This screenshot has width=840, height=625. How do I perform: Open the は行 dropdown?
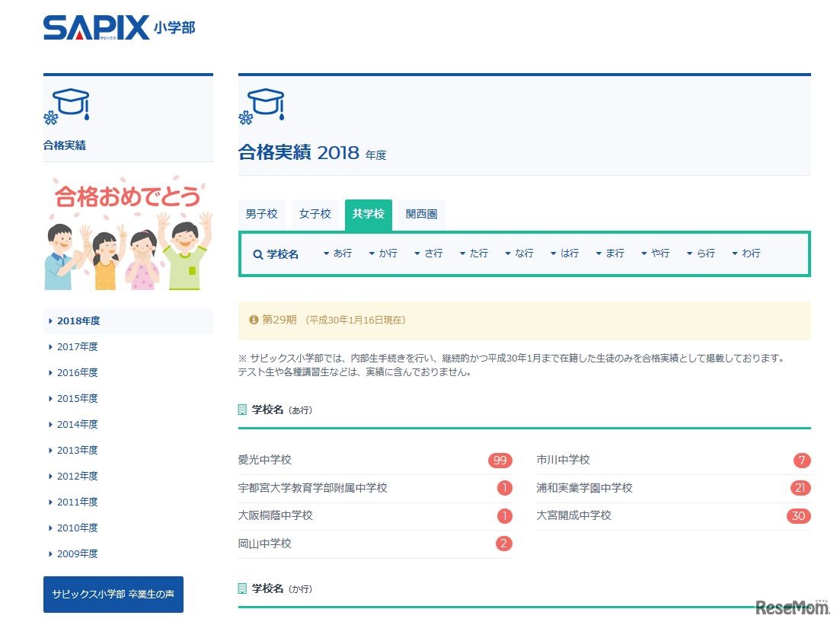pos(564,254)
